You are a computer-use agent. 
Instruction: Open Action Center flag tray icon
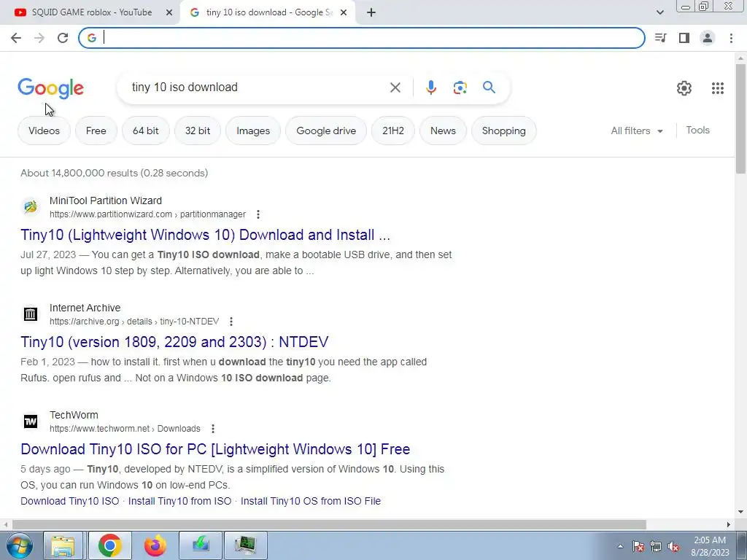click(638, 547)
